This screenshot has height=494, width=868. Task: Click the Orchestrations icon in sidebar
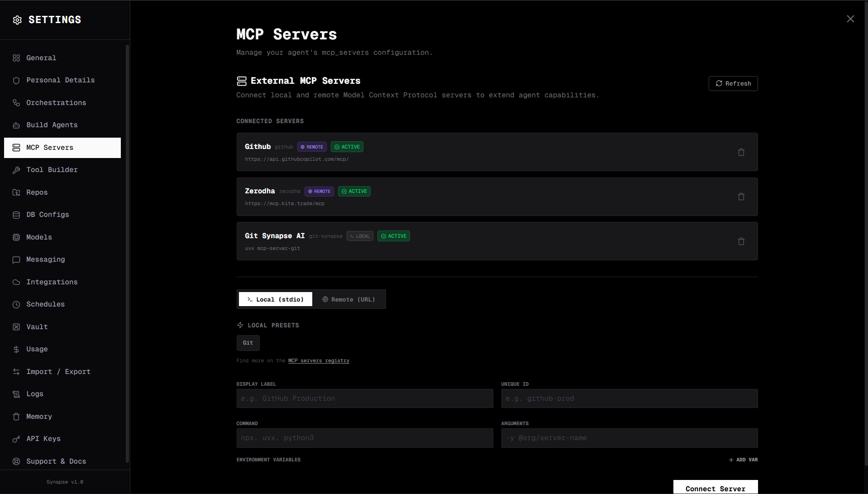pyautogui.click(x=16, y=103)
